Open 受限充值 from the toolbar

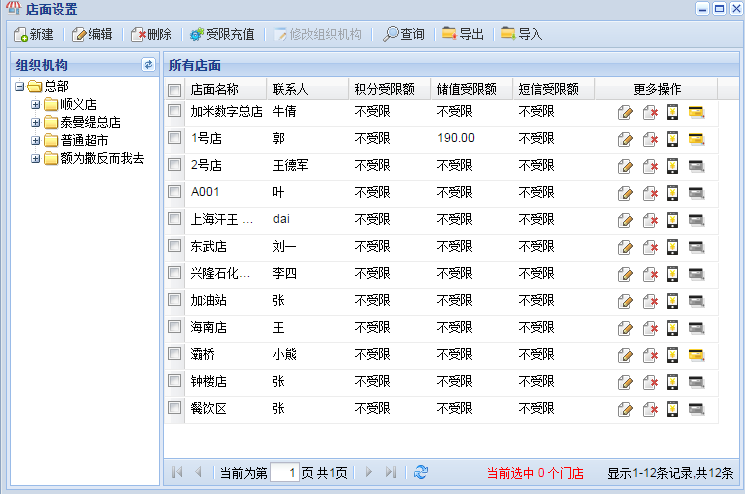(x=222, y=34)
